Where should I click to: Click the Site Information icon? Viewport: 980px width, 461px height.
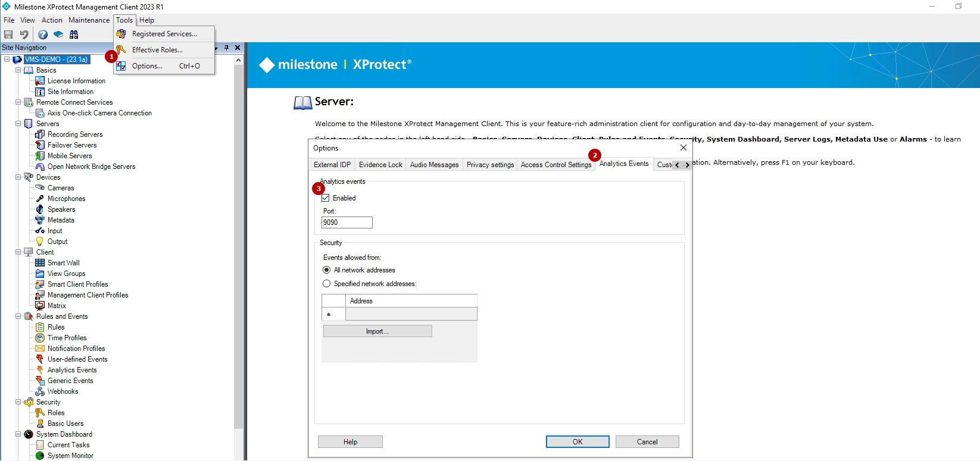pos(40,92)
